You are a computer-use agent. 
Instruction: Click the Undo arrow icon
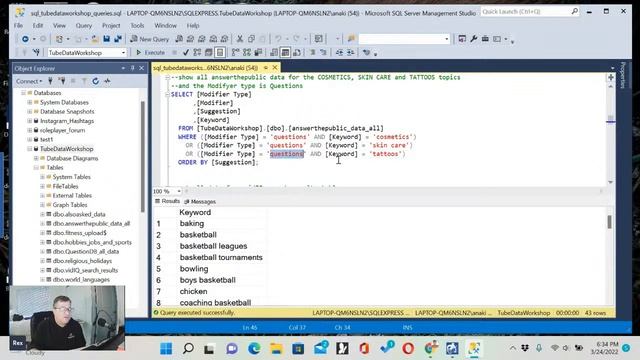[278, 39]
